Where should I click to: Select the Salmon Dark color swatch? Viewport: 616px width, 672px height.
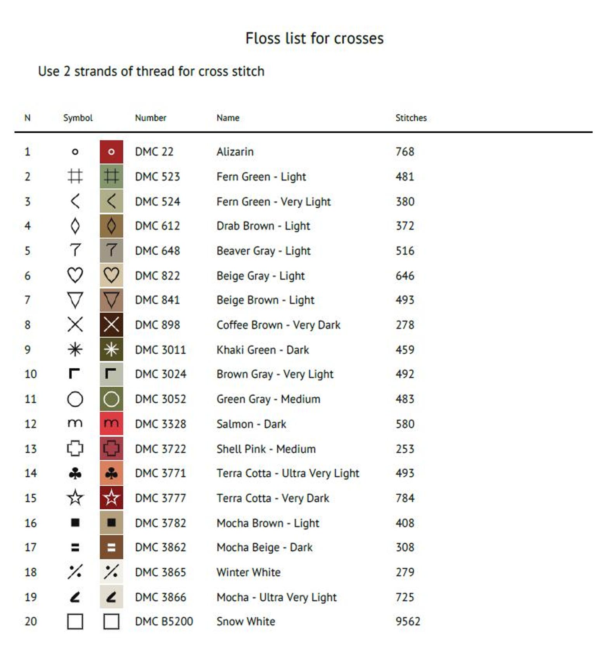click(x=111, y=424)
